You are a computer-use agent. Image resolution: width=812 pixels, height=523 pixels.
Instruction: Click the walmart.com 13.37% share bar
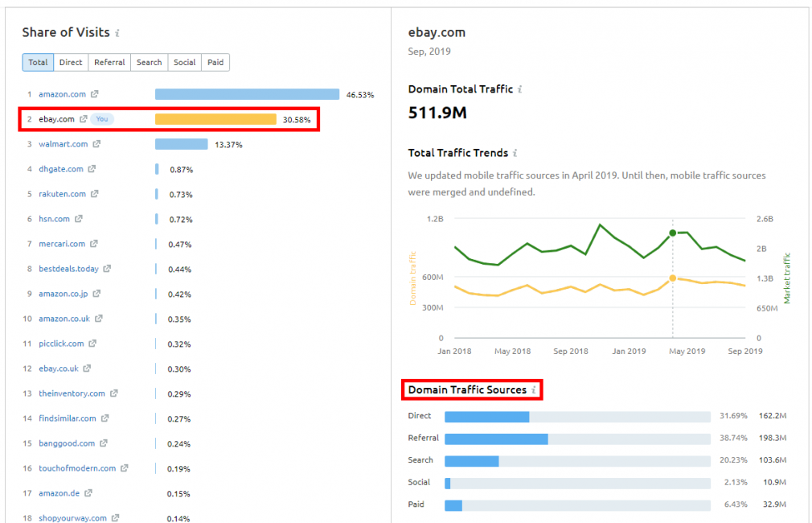click(181, 144)
